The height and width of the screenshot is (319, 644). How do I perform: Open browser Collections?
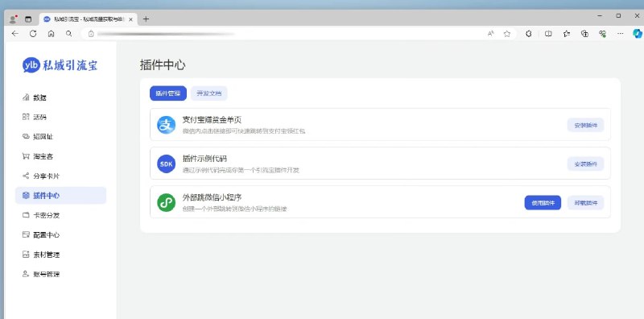click(x=585, y=34)
